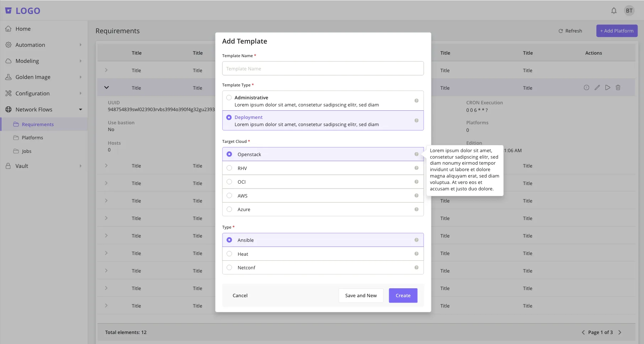Image resolution: width=644 pixels, height=344 pixels.
Task: Open the BT user avatar menu
Action: (x=629, y=11)
